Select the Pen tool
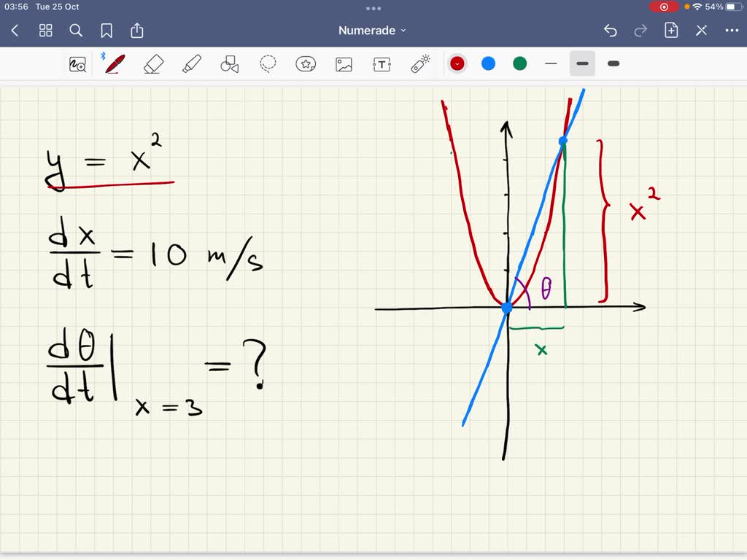Screen dimensions: 747x560 (115, 64)
